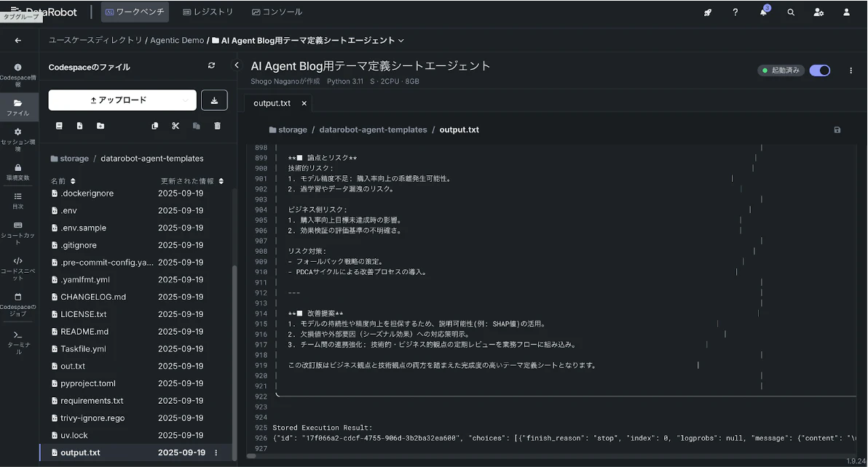This screenshot has height=467, width=868.
Task: Open the Agentic Demo breadcrumb link
Action: pos(177,41)
